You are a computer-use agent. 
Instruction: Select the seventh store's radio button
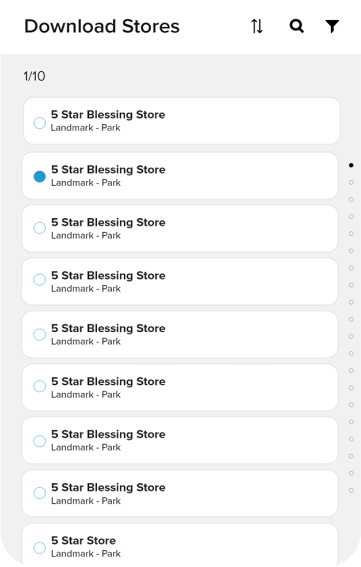(x=39, y=441)
